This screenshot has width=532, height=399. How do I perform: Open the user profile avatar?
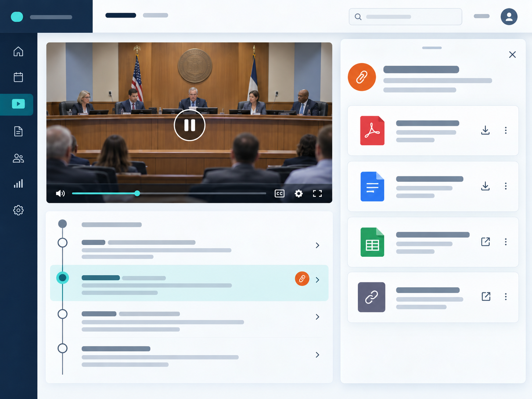tap(509, 17)
